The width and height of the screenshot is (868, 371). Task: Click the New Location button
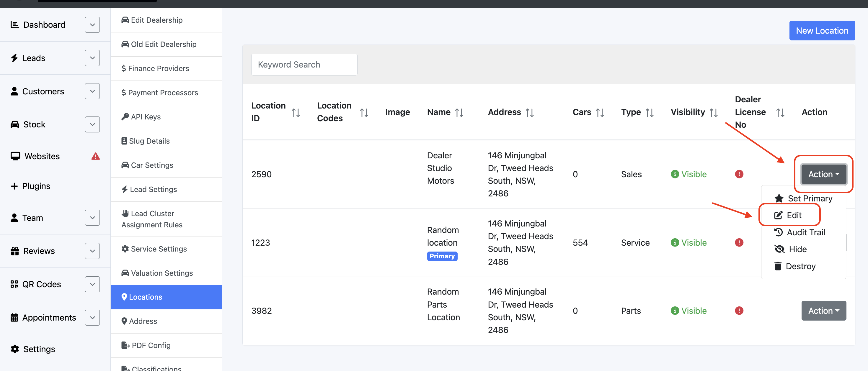coord(822,31)
